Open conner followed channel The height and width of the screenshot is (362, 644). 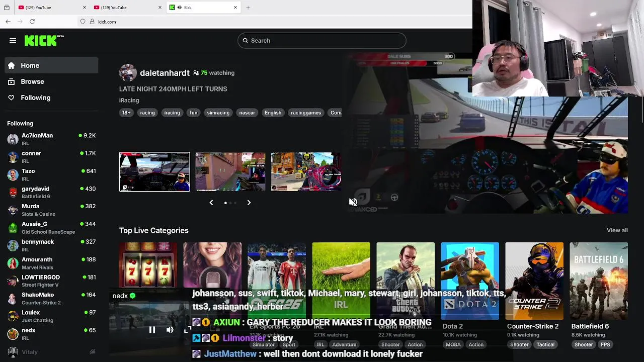tap(51, 157)
